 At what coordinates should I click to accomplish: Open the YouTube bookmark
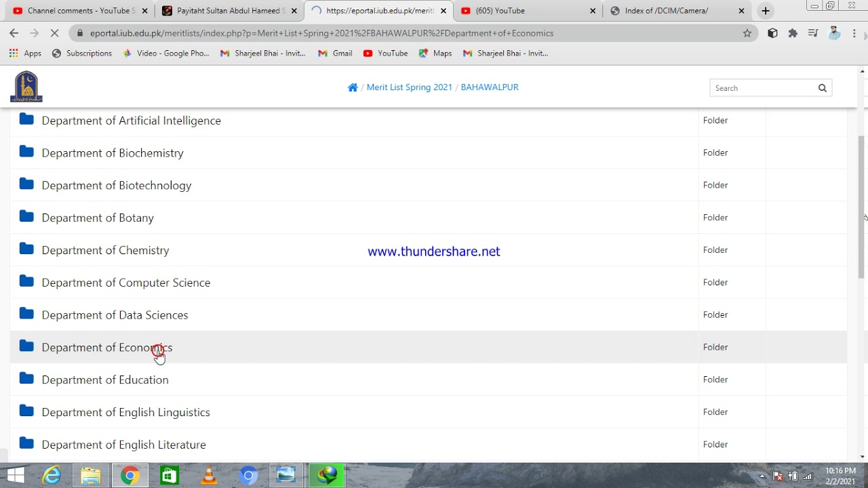pyautogui.click(x=385, y=53)
